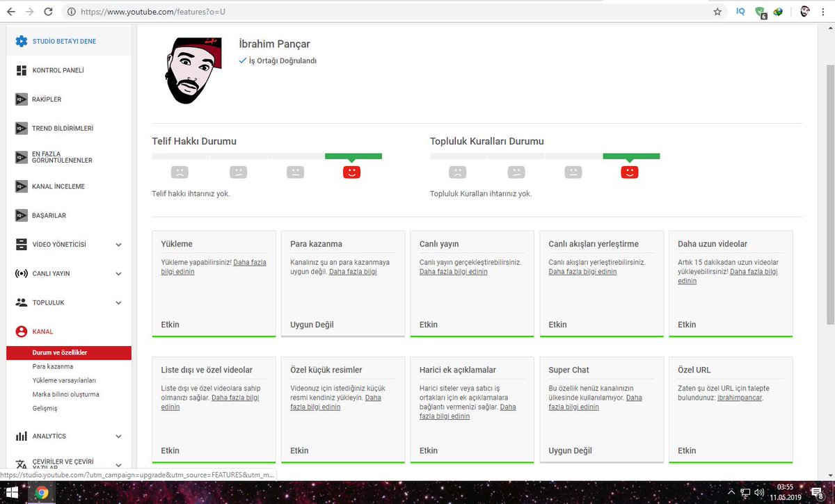Viewport: 835px width, 504px height.
Task: Reload the page with refresh button
Action: point(48,12)
